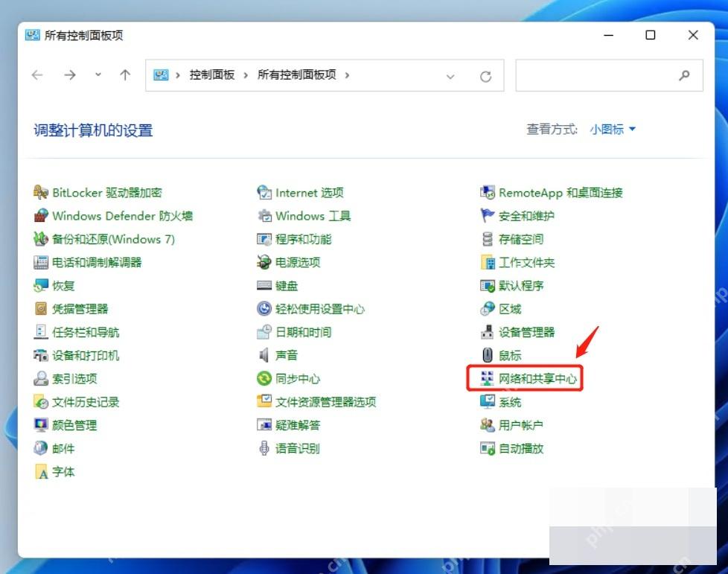
Task: Open the 声音 speaker icon
Action: [x=264, y=355]
